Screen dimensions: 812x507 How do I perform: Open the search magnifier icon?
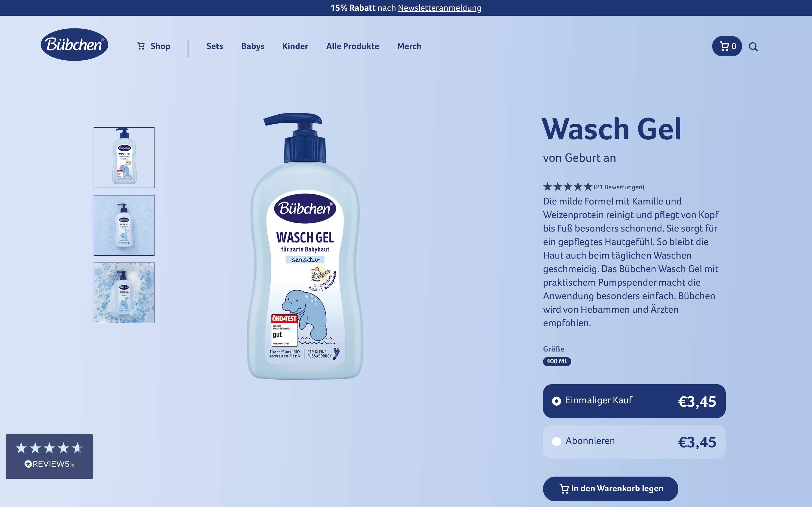pyautogui.click(x=753, y=46)
